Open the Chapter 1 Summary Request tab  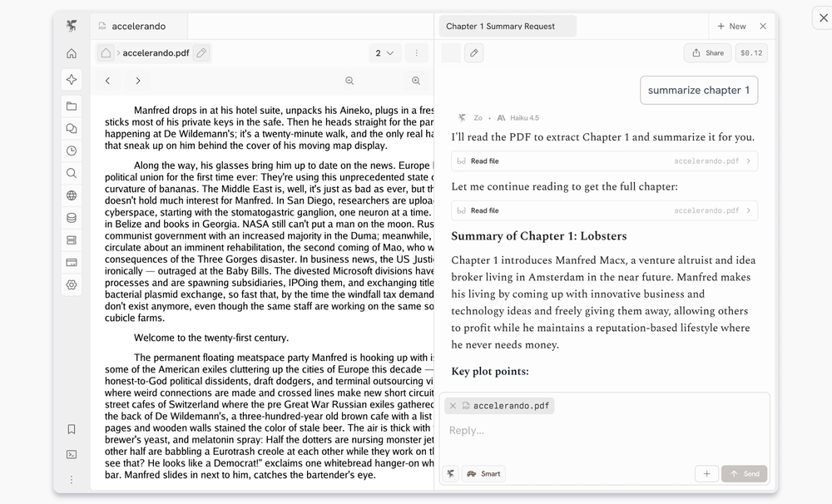click(x=507, y=26)
